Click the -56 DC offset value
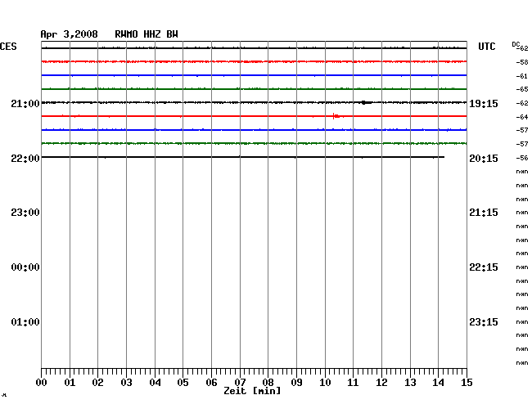This screenshot has height=404, width=532. coord(522,158)
